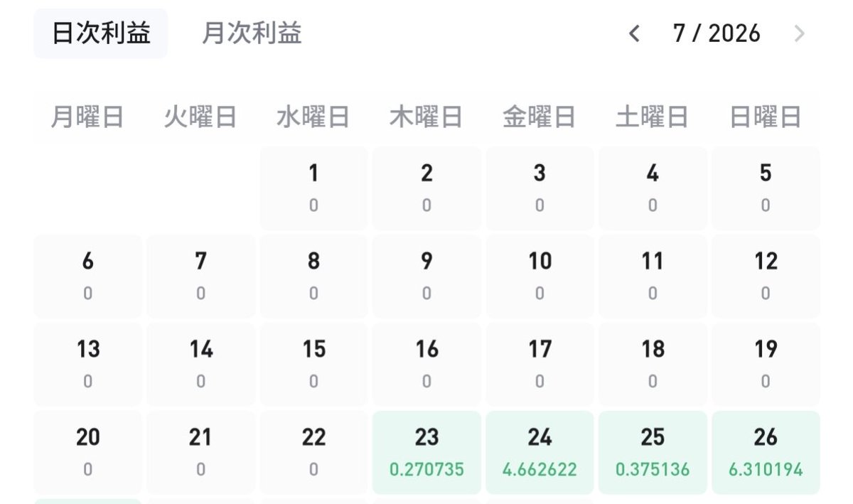
Task: Select day 10 in the calendar
Action: (x=540, y=277)
